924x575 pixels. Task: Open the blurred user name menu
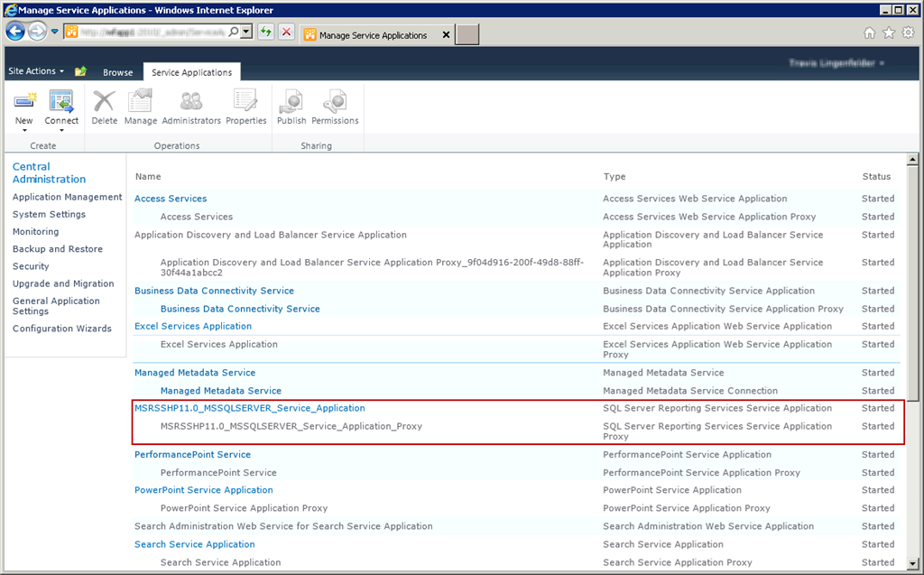coord(836,62)
